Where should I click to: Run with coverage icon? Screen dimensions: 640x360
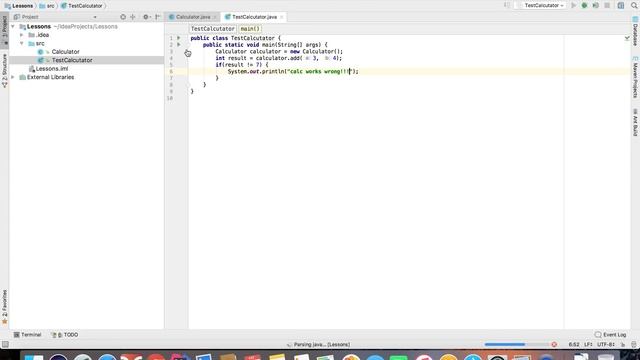(596, 6)
